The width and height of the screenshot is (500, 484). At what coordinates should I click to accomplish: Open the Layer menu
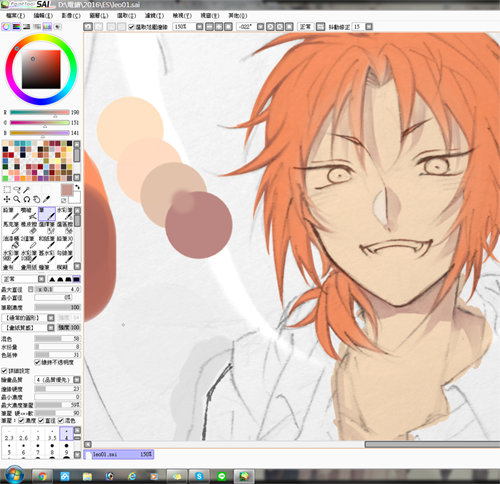click(x=99, y=16)
